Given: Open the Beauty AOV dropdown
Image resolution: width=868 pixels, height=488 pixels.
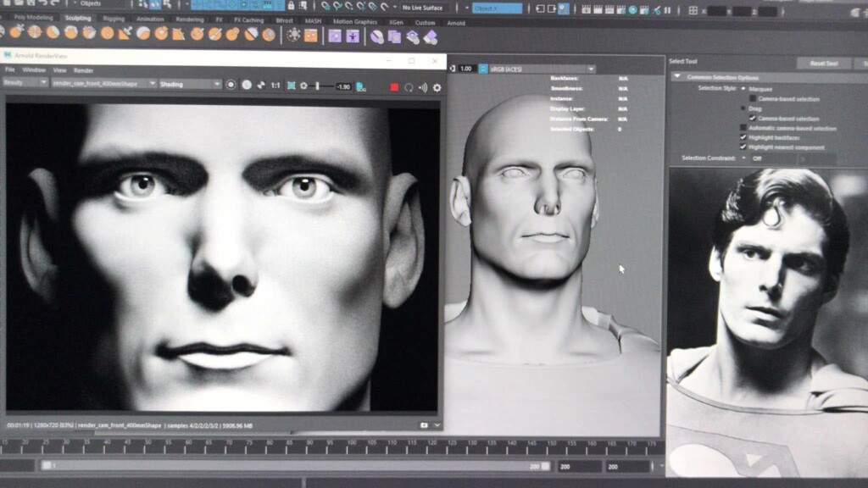Looking at the screenshot, I should pyautogui.click(x=25, y=82).
